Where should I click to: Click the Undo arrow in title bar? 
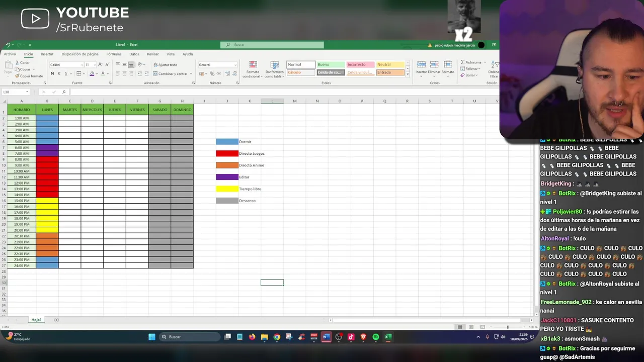pyautogui.click(x=9, y=45)
